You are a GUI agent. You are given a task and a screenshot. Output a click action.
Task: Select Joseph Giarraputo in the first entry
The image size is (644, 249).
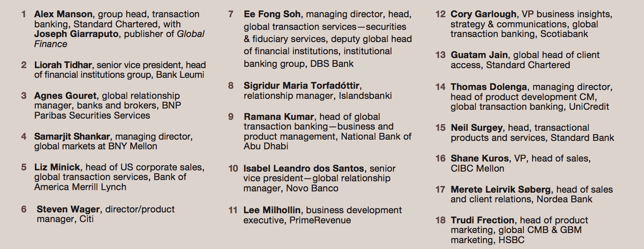click(x=77, y=34)
